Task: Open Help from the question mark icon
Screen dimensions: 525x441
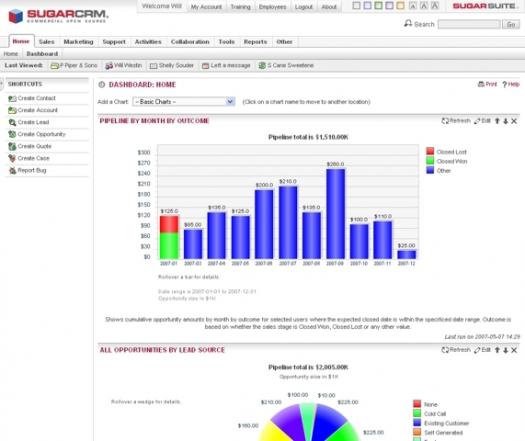Action: tap(505, 85)
